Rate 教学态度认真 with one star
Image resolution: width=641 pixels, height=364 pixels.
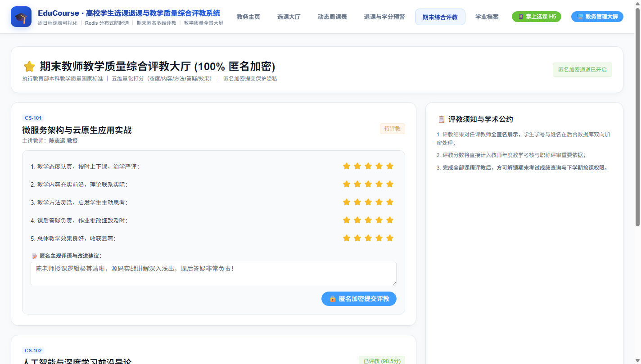pos(347,166)
